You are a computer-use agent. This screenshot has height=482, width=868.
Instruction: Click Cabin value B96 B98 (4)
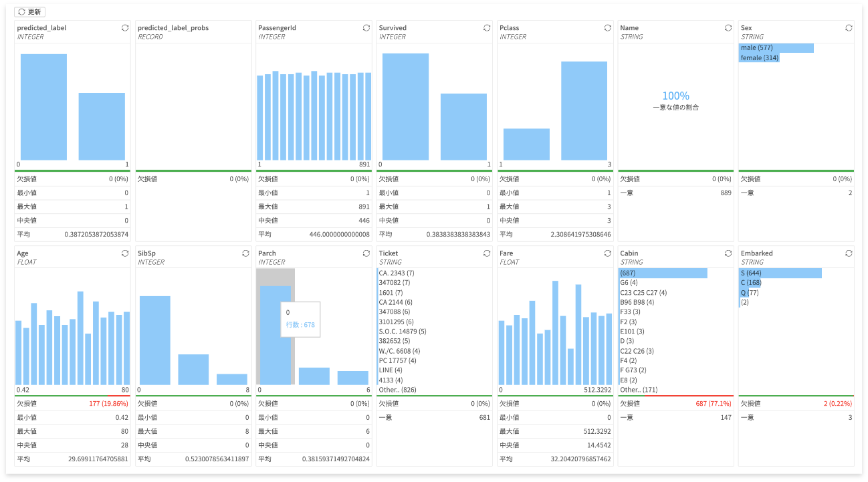click(637, 302)
